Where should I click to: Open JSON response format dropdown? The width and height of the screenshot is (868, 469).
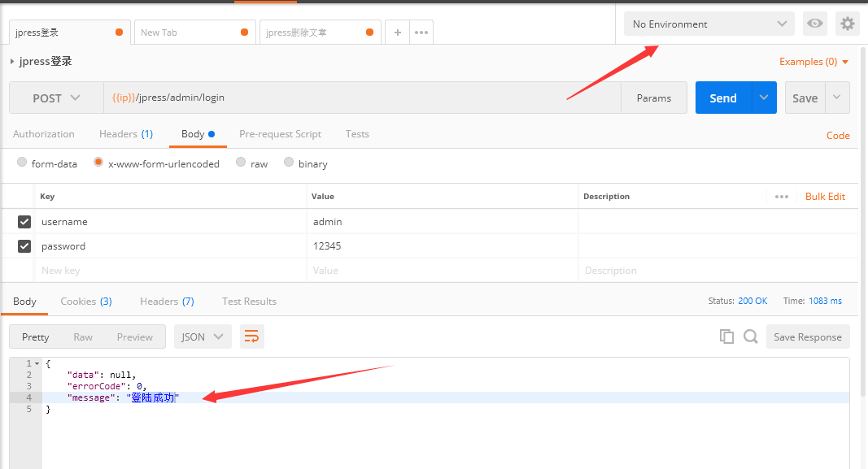tap(202, 337)
